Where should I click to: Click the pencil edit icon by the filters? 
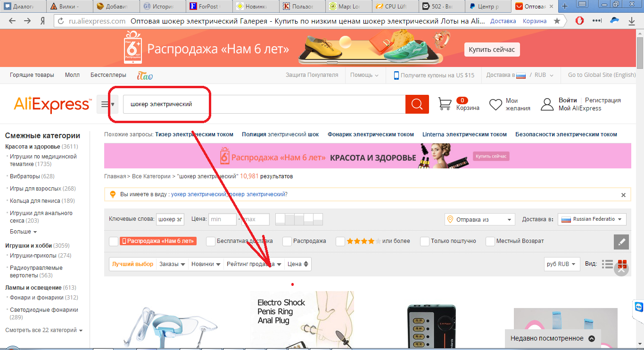pyautogui.click(x=621, y=242)
